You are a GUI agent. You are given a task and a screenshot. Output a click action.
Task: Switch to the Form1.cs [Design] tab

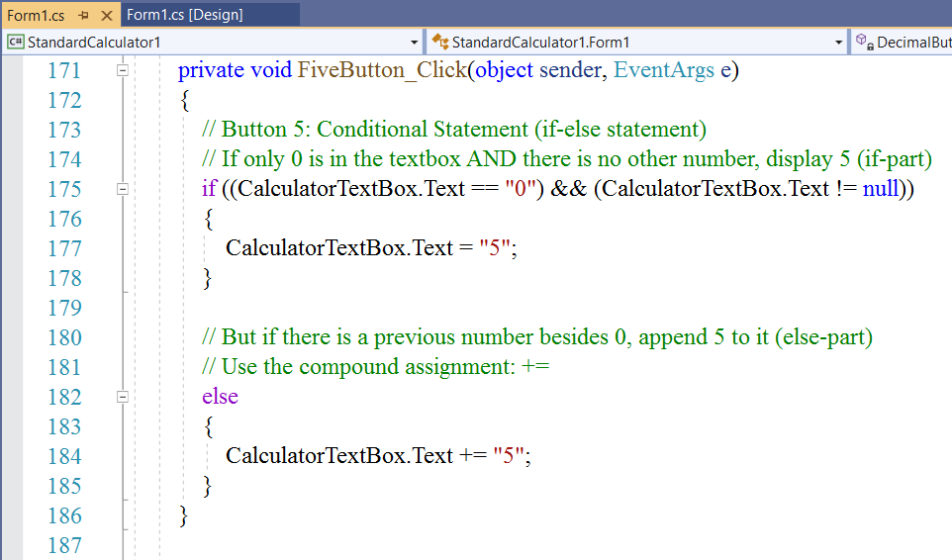click(x=185, y=15)
